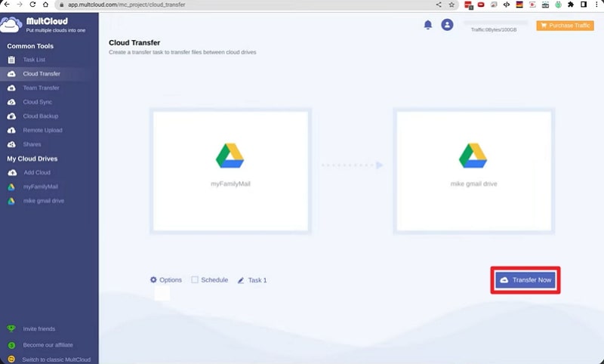Image resolution: width=604 pixels, height=364 pixels.
Task: Click the affiliate dollar icon
Action: pos(11,345)
